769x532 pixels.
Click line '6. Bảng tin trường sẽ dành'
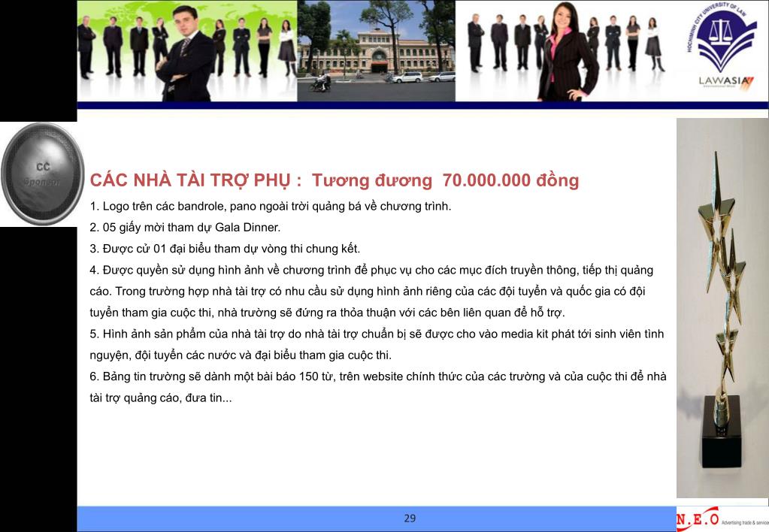[377, 376]
